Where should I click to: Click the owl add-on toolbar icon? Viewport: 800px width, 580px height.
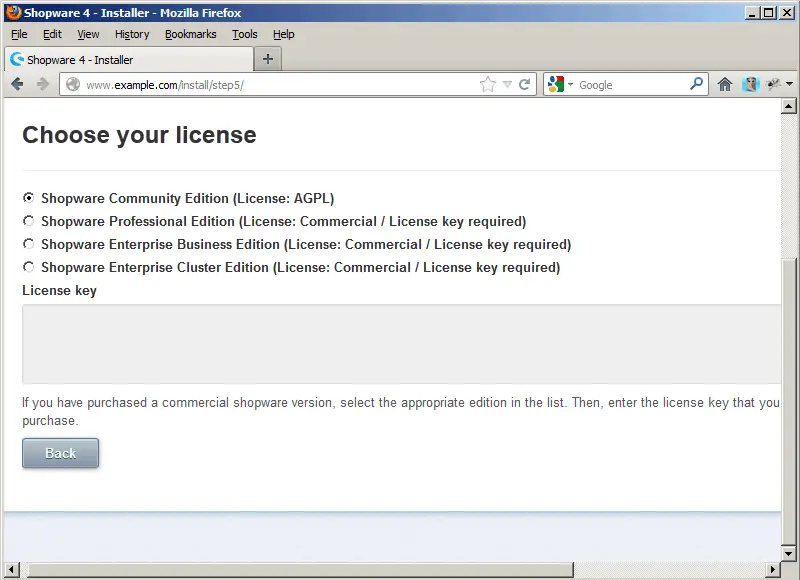point(751,84)
